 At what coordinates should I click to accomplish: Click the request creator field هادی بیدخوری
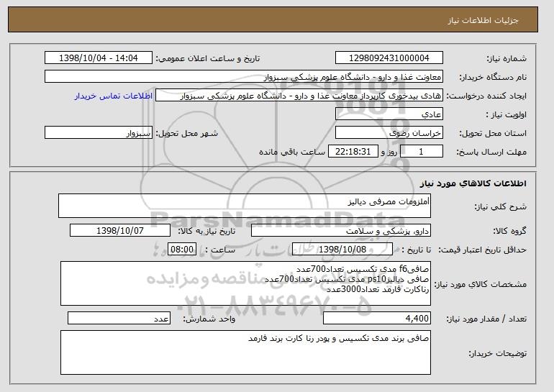(x=299, y=96)
